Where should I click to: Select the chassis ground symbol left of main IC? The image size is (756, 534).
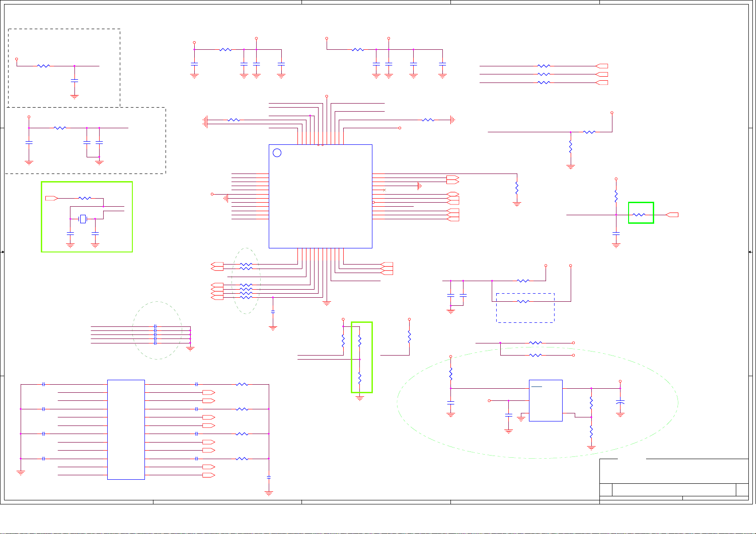click(x=205, y=122)
